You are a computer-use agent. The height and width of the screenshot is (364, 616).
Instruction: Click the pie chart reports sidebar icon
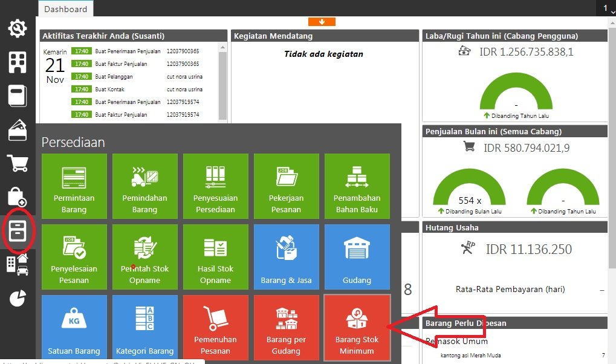click(18, 297)
